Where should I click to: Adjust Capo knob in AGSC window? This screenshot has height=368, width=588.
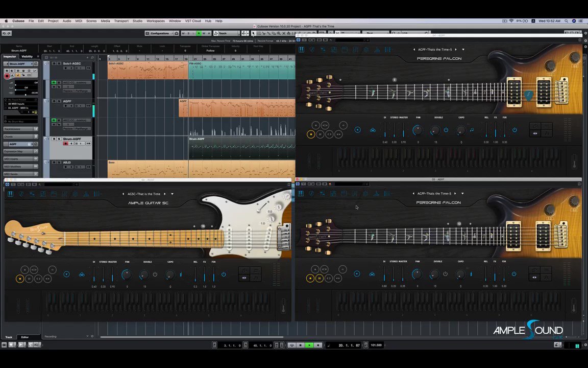click(x=170, y=275)
